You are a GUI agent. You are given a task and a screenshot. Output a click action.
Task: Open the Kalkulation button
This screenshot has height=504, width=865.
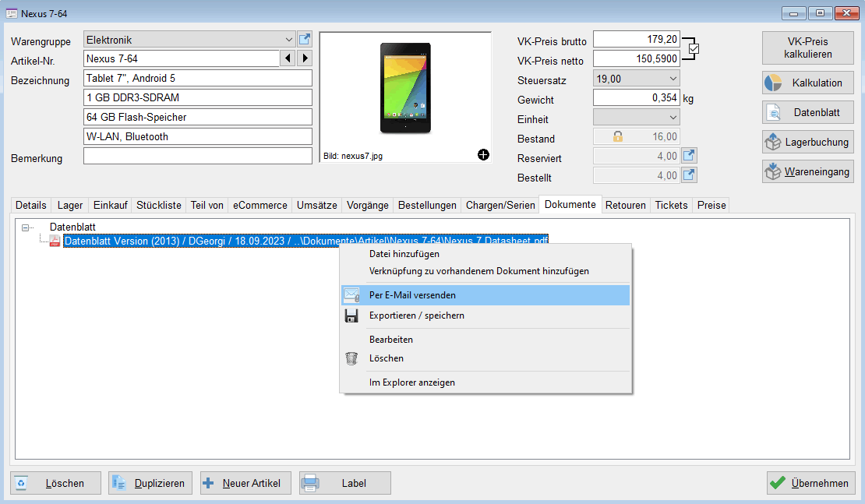[808, 83]
